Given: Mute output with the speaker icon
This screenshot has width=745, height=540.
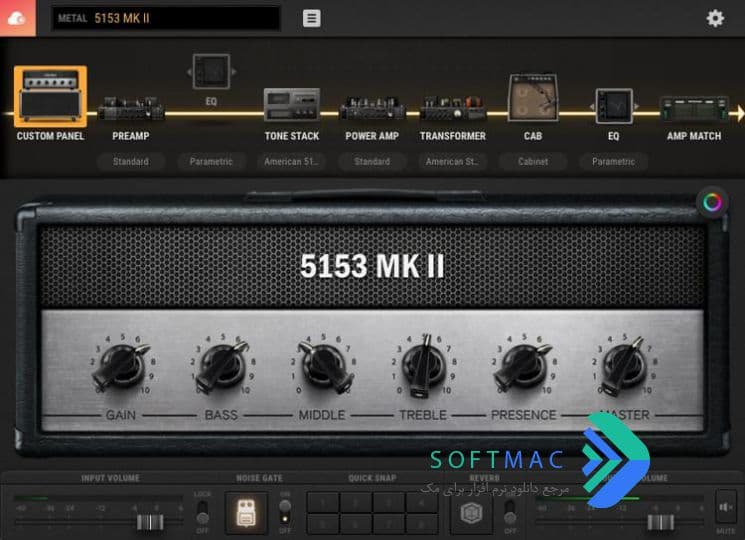Looking at the screenshot, I should click(726, 508).
